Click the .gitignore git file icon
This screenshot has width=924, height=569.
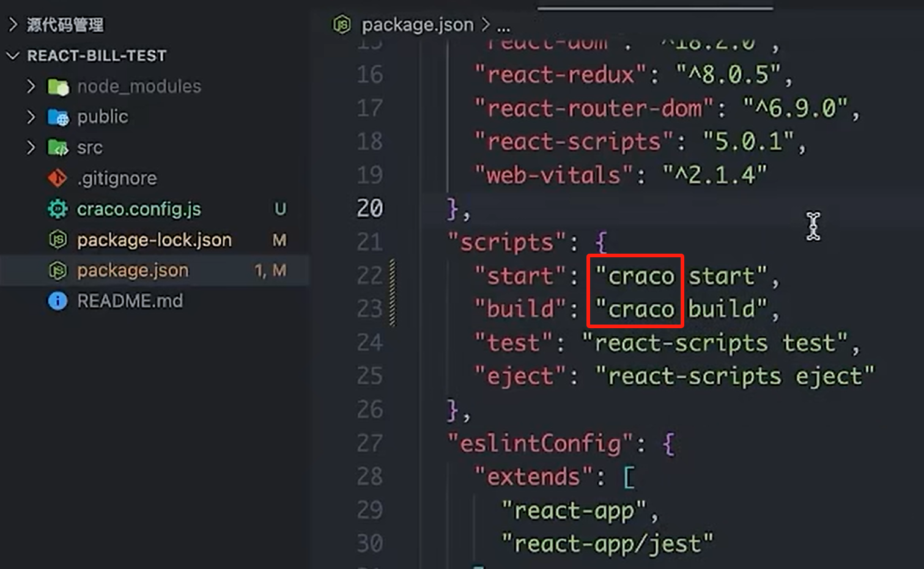[57, 178]
